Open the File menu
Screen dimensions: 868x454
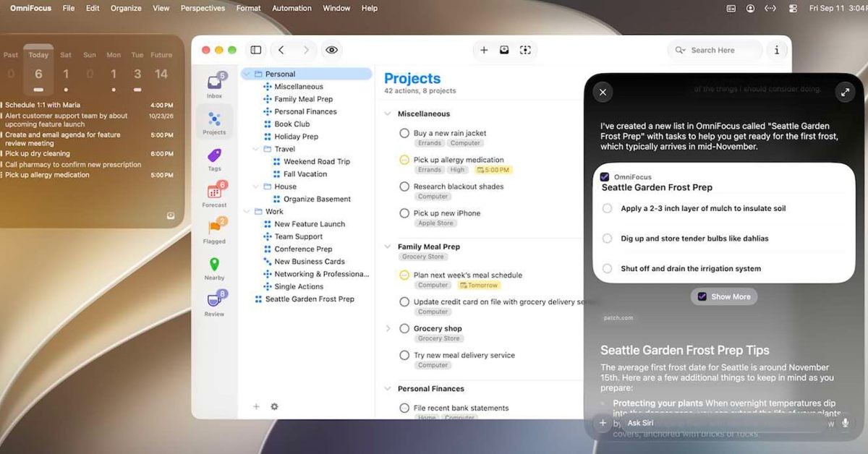[69, 9]
